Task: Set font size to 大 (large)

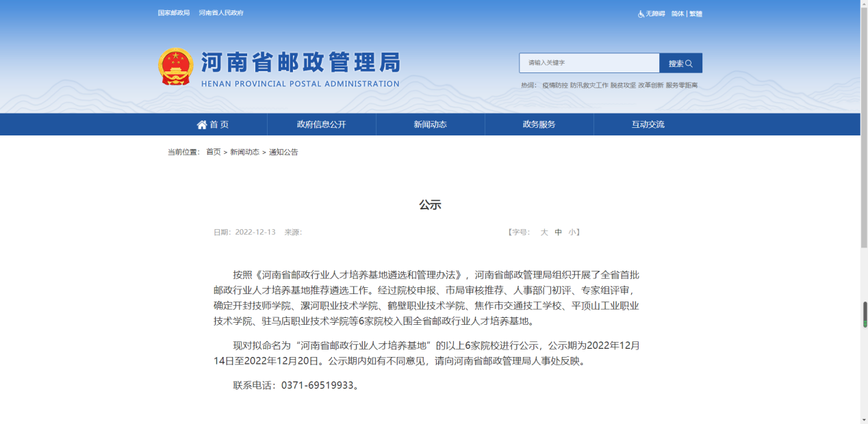Action: pyautogui.click(x=544, y=233)
